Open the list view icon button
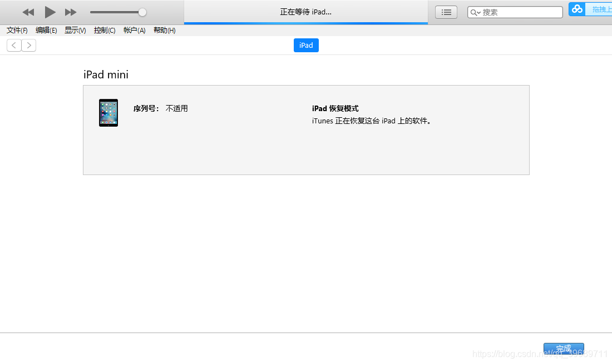The image size is (612, 364). point(446,12)
